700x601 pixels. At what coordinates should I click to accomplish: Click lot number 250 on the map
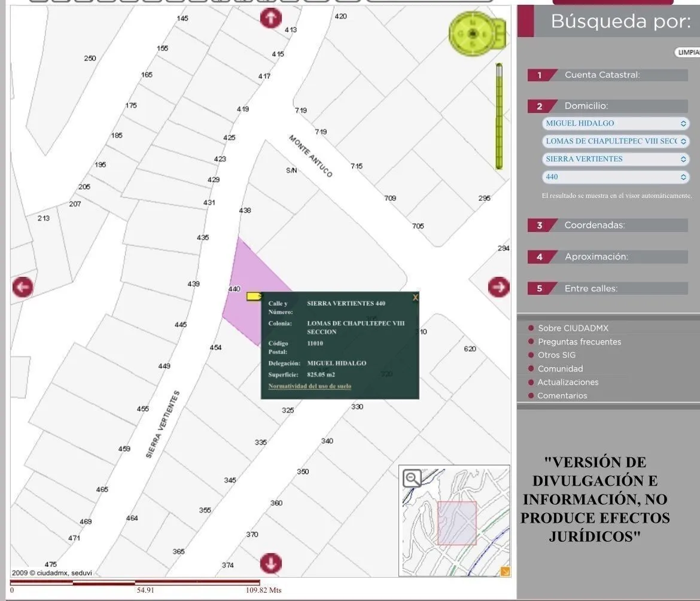[x=90, y=58]
